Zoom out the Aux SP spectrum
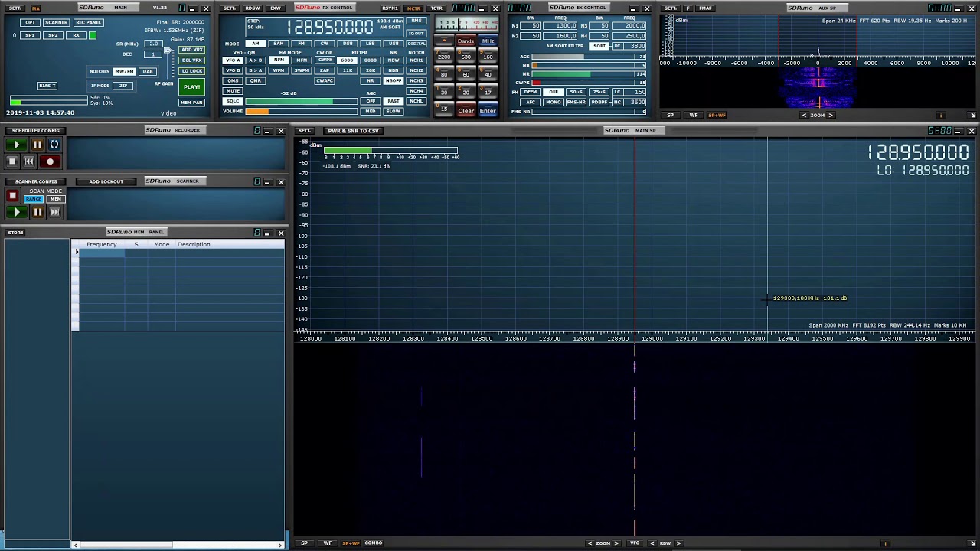The height and width of the screenshot is (551, 980). (x=804, y=116)
